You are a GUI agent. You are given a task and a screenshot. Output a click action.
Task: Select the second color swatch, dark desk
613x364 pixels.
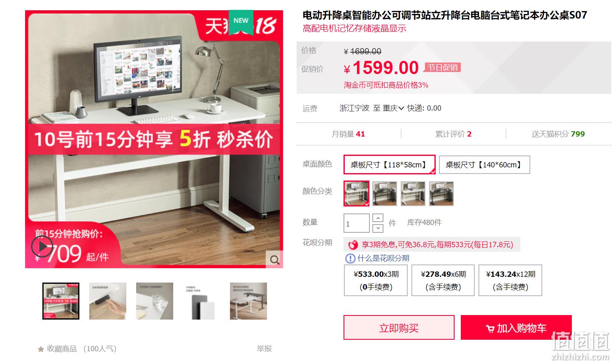[x=385, y=193]
